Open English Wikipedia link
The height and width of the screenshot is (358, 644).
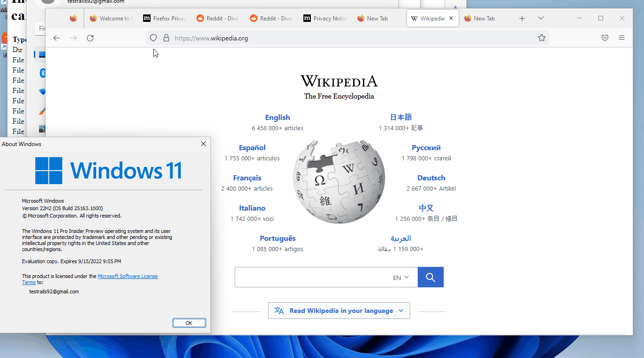point(277,118)
